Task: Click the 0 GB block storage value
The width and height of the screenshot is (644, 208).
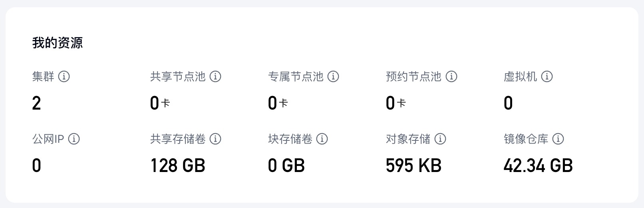Action: pos(286,166)
